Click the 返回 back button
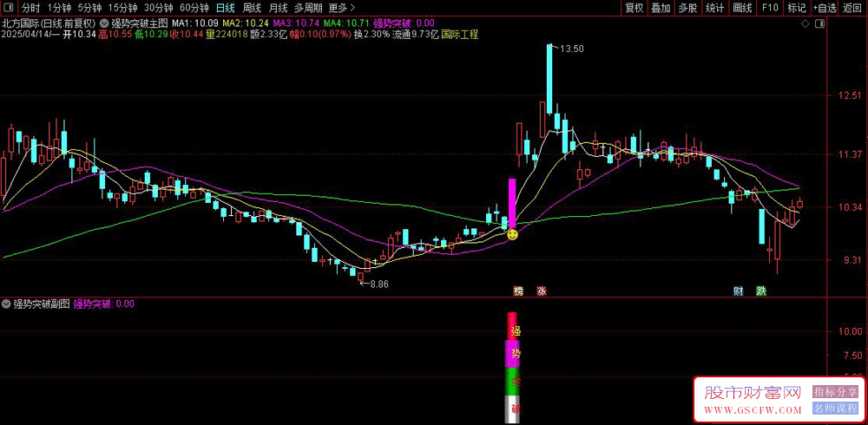 coord(853,8)
